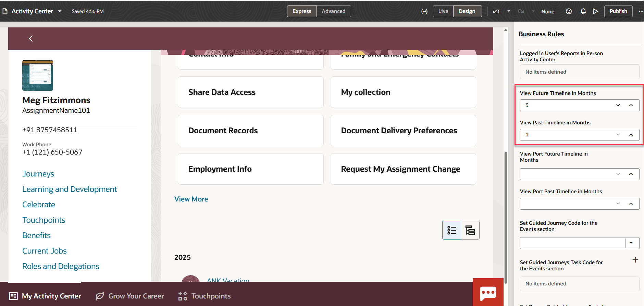Click View Port Future Timeline input field

pyautogui.click(x=567, y=174)
